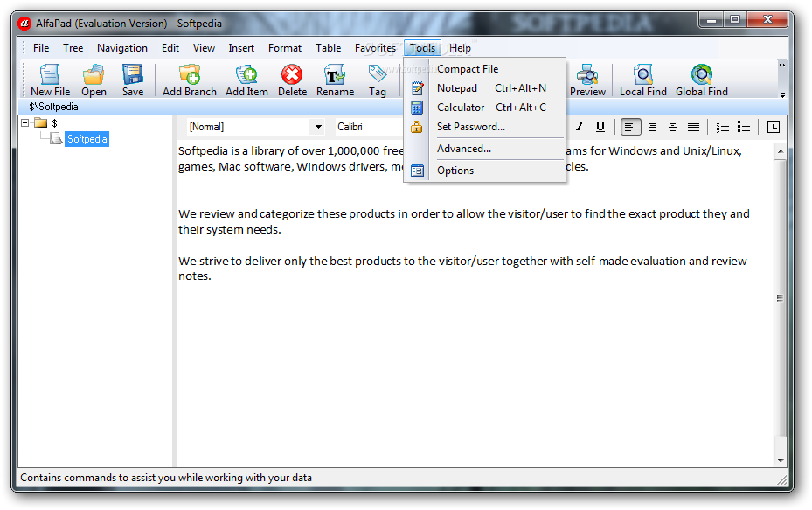Set paragraph alignment to justified
Viewport: 812px width, 510px height.
[x=693, y=127]
